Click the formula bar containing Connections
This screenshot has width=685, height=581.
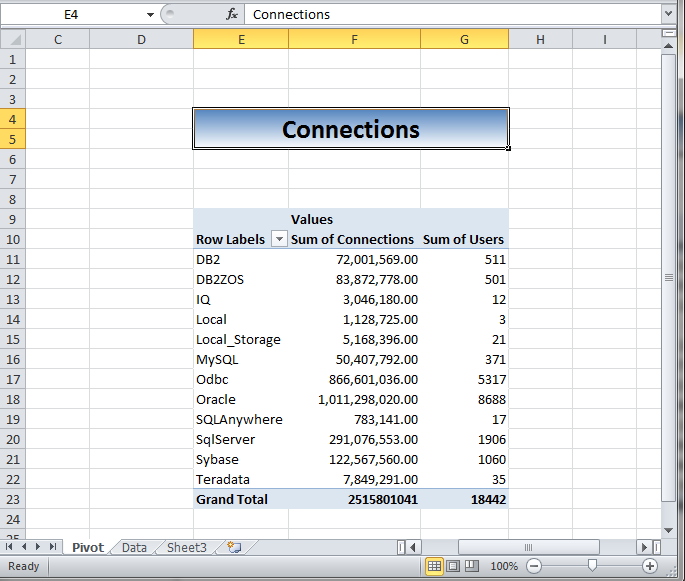click(453, 14)
